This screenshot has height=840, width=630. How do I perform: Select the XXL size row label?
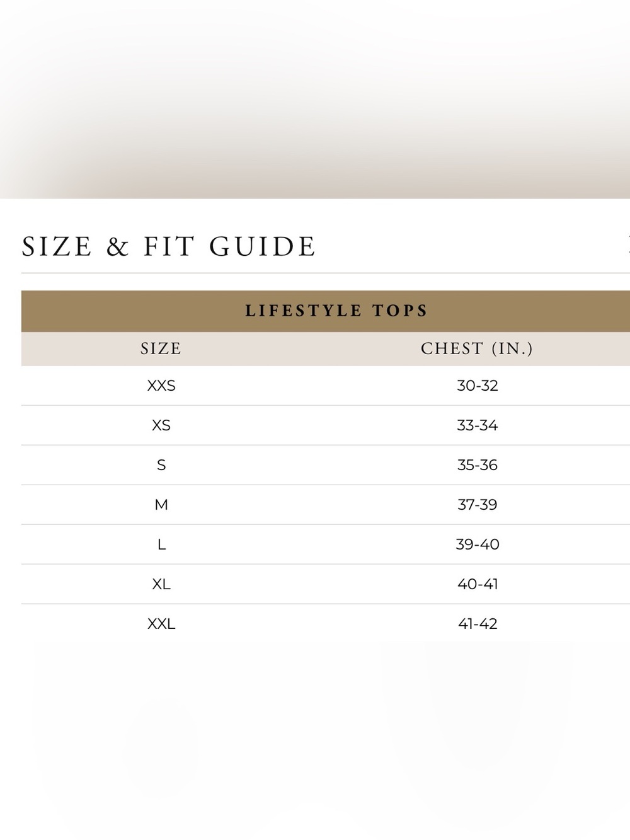(161, 624)
